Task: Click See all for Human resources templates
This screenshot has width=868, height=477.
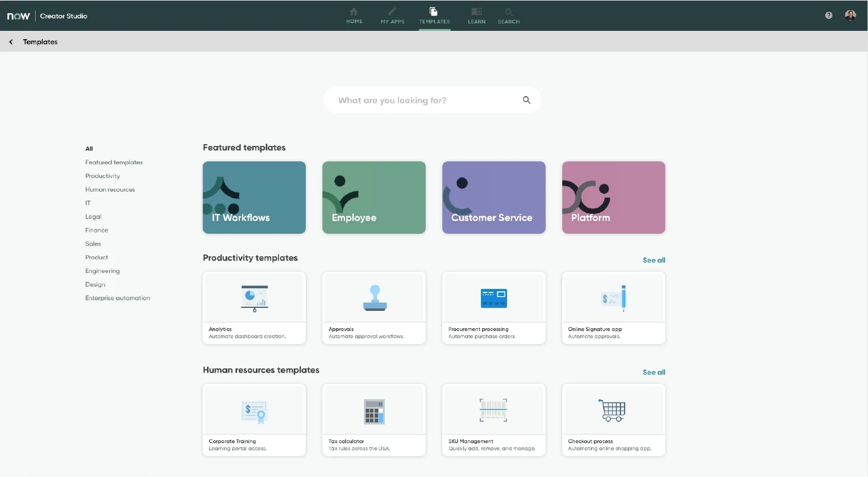Action: pos(654,373)
